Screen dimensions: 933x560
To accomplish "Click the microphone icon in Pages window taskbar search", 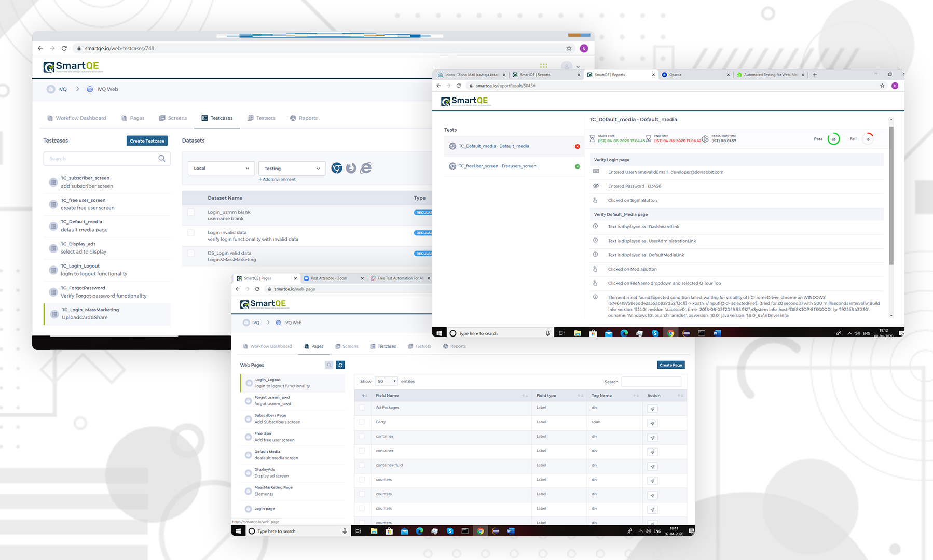I will [x=345, y=531].
